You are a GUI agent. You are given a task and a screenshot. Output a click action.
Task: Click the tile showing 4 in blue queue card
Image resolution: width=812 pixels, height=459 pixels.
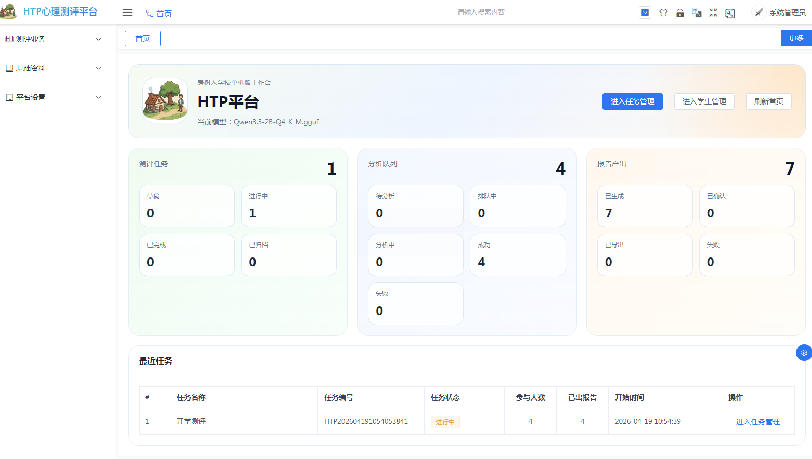click(518, 255)
